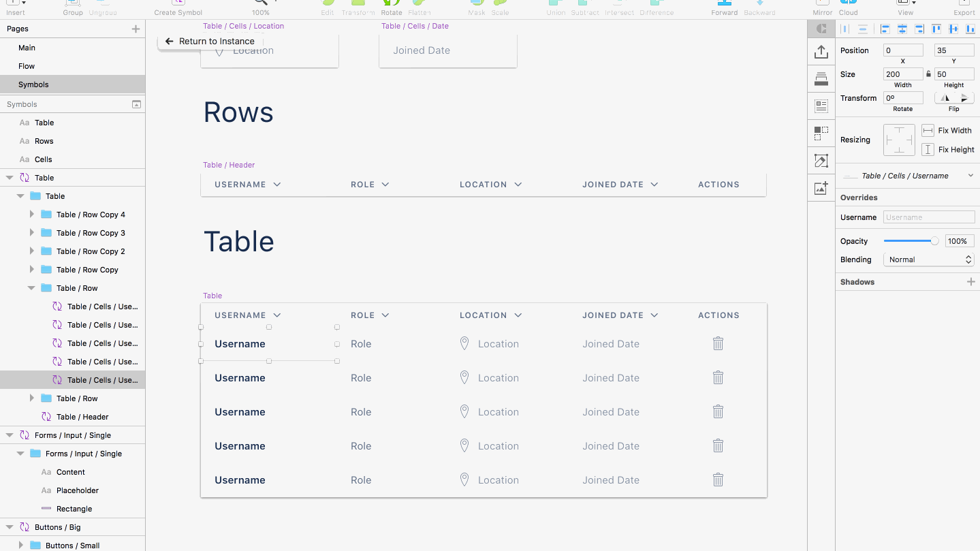Screen dimensions: 980x551
Task: Select the Placeholder text layer
Action: coord(78,490)
